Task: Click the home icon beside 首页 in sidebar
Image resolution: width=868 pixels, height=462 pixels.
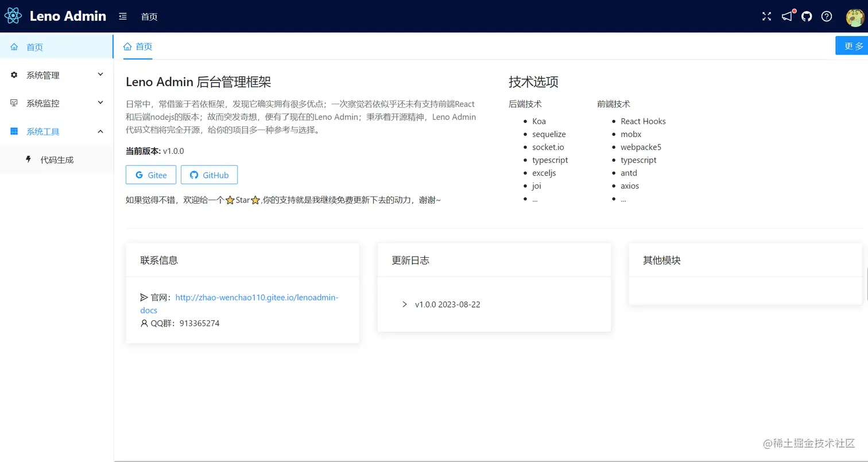Action: [x=14, y=47]
